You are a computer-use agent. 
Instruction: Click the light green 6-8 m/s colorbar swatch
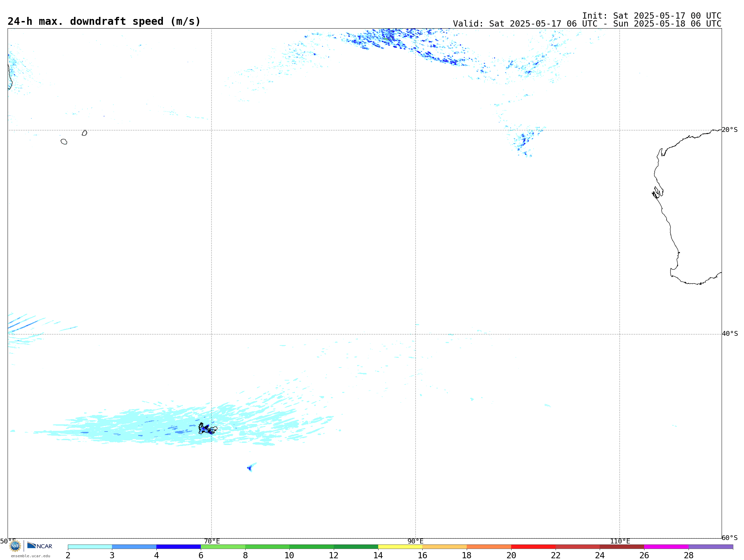223,547
